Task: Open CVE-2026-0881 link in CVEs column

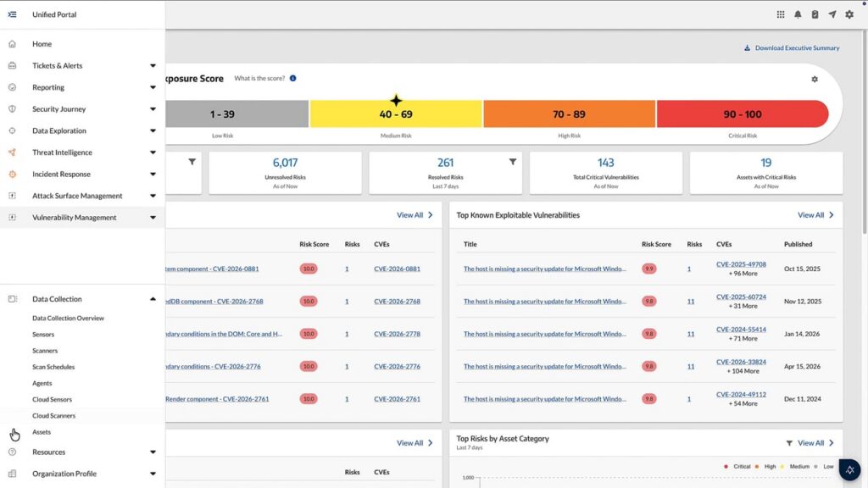Action: tap(397, 269)
